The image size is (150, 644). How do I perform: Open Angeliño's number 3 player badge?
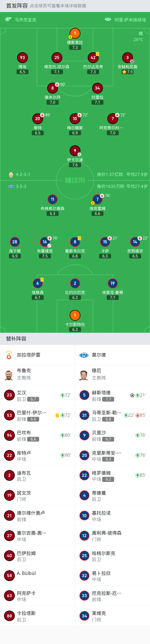pyautogui.click(x=127, y=57)
